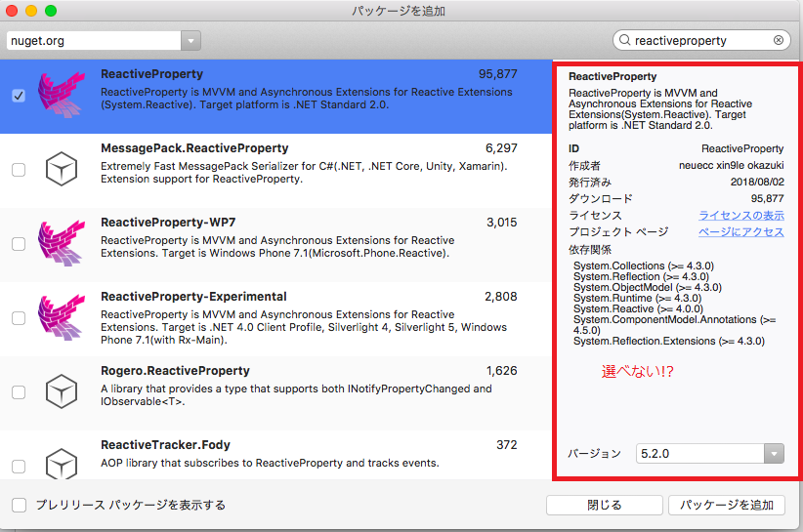The width and height of the screenshot is (803, 532).
Task: Click the window title パッケージを追加
Action: (399, 11)
